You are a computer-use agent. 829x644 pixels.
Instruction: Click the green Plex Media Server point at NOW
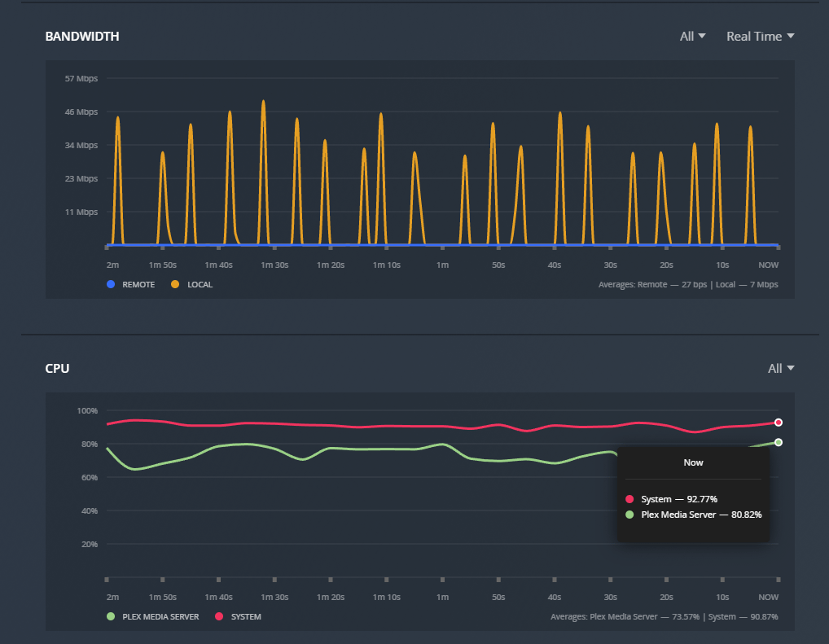point(779,442)
